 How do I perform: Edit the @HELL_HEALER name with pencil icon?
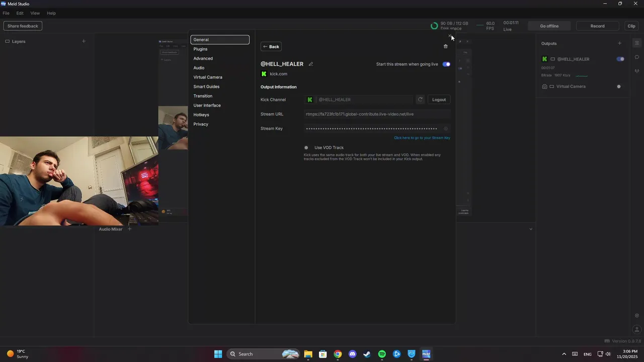point(311,64)
